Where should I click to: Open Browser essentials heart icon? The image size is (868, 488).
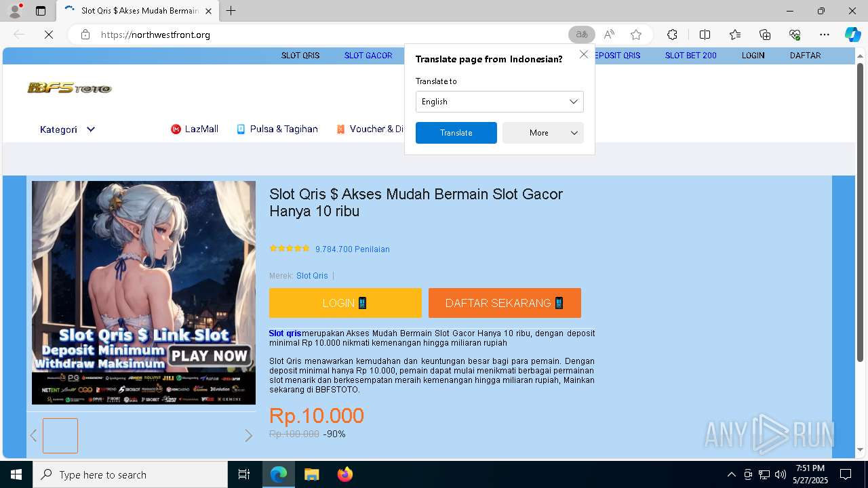click(x=795, y=35)
